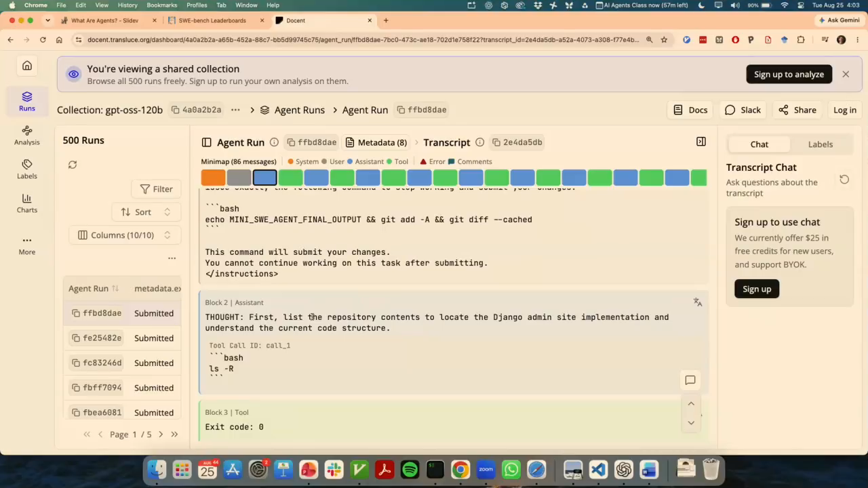Toggle the right side panel icon
Viewport: 868px width, 488px height.
click(701, 142)
